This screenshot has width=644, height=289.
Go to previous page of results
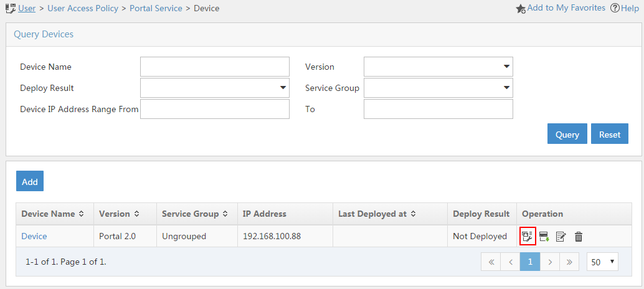511,262
